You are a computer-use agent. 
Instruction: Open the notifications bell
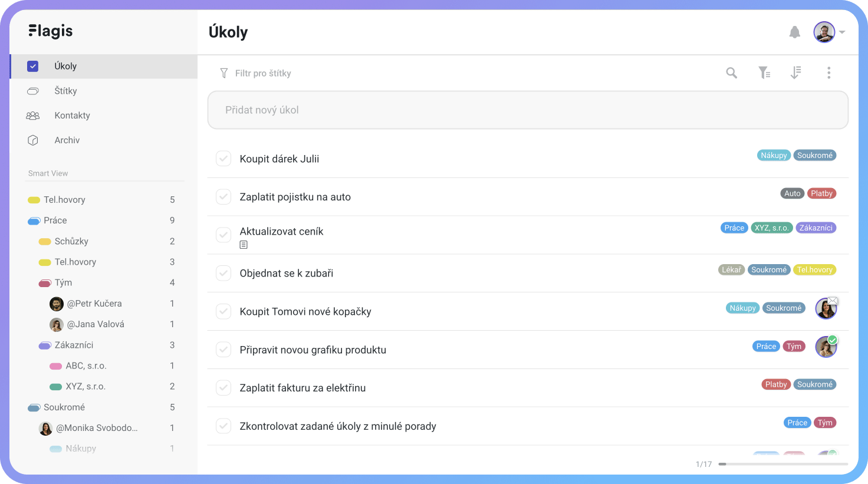point(794,32)
